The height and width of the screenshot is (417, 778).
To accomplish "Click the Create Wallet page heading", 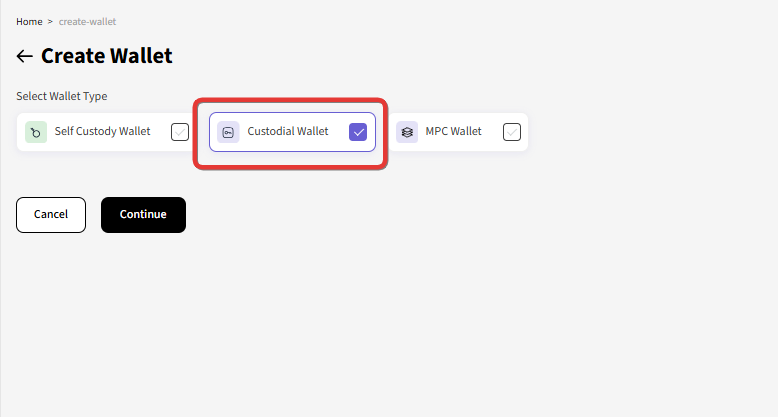I will [x=107, y=56].
